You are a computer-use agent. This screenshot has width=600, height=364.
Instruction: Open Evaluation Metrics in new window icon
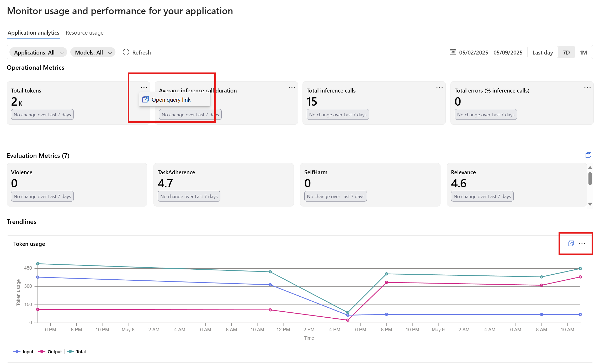[588, 155]
